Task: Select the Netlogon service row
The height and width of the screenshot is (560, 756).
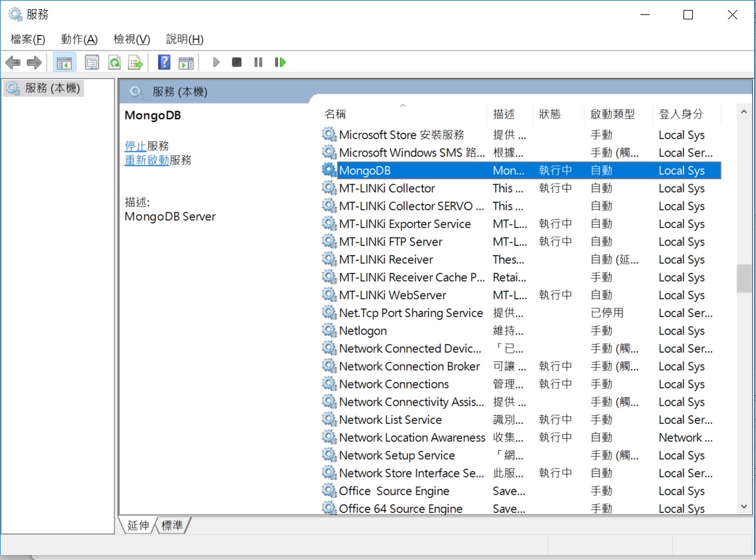Action: click(363, 331)
